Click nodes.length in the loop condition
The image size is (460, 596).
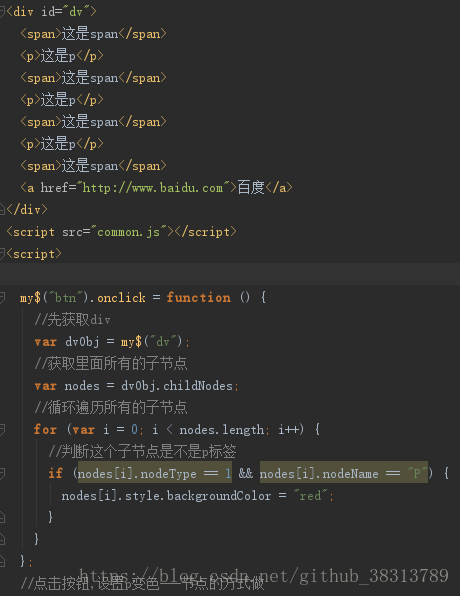tap(222, 430)
